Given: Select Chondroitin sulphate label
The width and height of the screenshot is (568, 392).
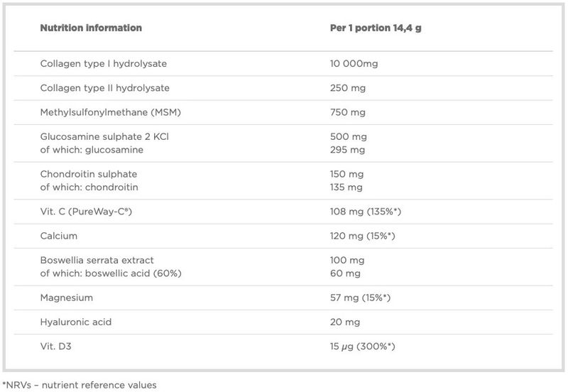Looking at the screenshot, I should point(89,174).
